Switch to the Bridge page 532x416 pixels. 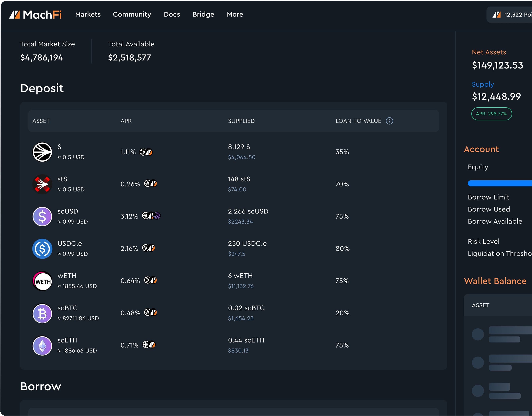coord(203,15)
